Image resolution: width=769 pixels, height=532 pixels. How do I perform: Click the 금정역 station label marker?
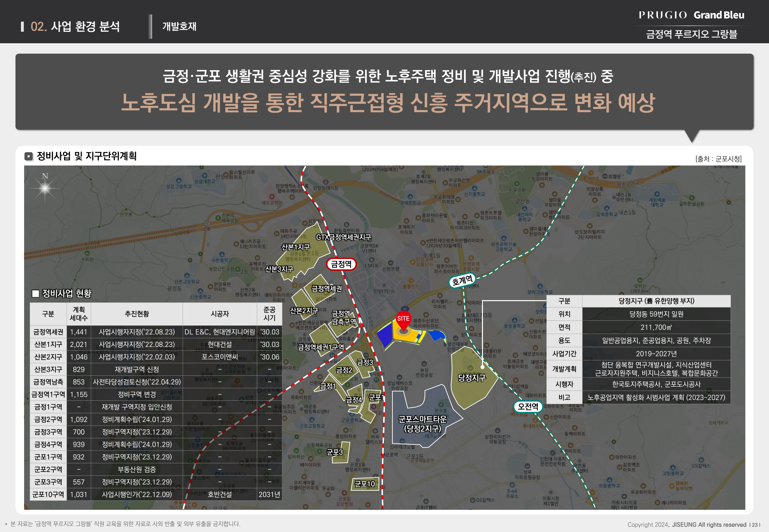[341, 264]
